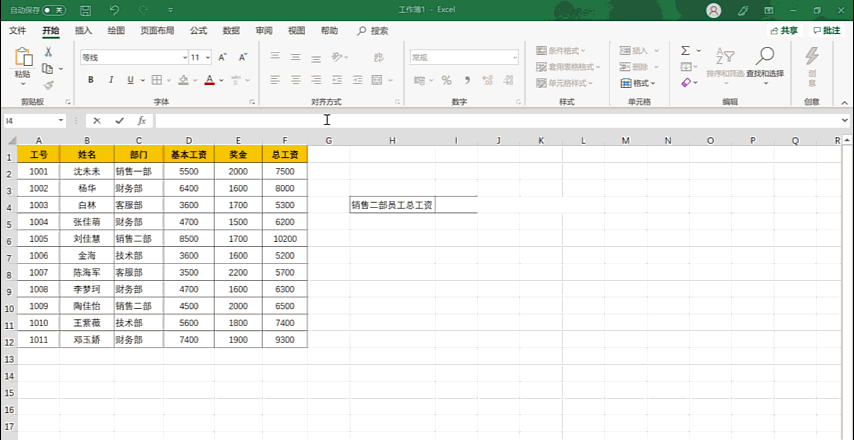Click the Insert Function fx icon

point(141,120)
